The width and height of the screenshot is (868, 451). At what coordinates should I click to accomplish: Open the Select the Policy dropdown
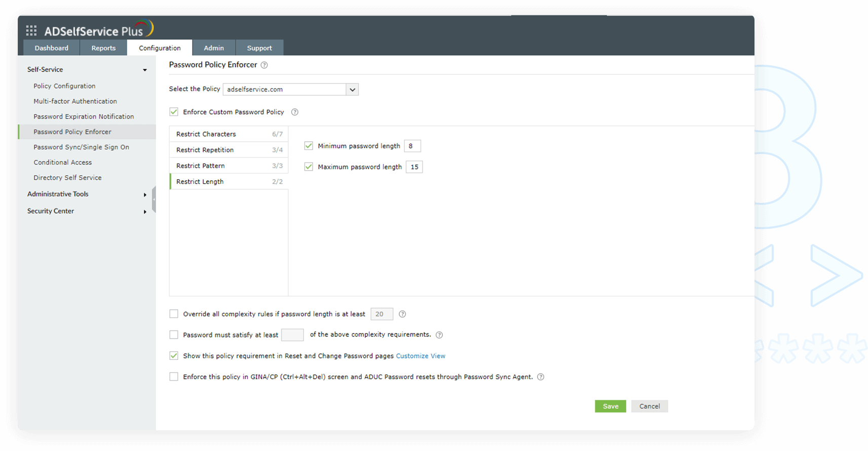pos(291,89)
